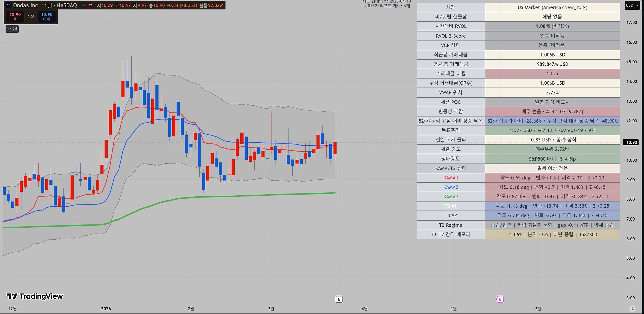Click the 18.22 USD target price cell
644x314 pixels.
click(x=552, y=130)
